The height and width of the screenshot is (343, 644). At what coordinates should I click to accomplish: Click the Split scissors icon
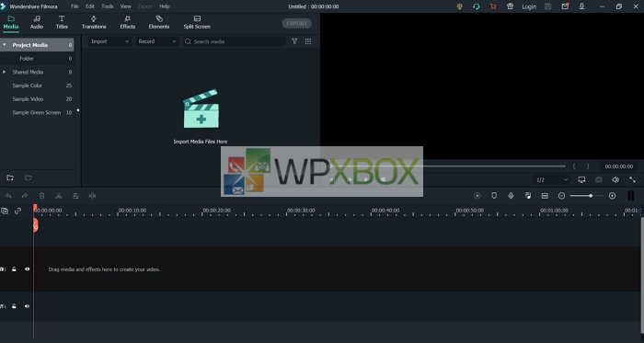(x=59, y=196)
